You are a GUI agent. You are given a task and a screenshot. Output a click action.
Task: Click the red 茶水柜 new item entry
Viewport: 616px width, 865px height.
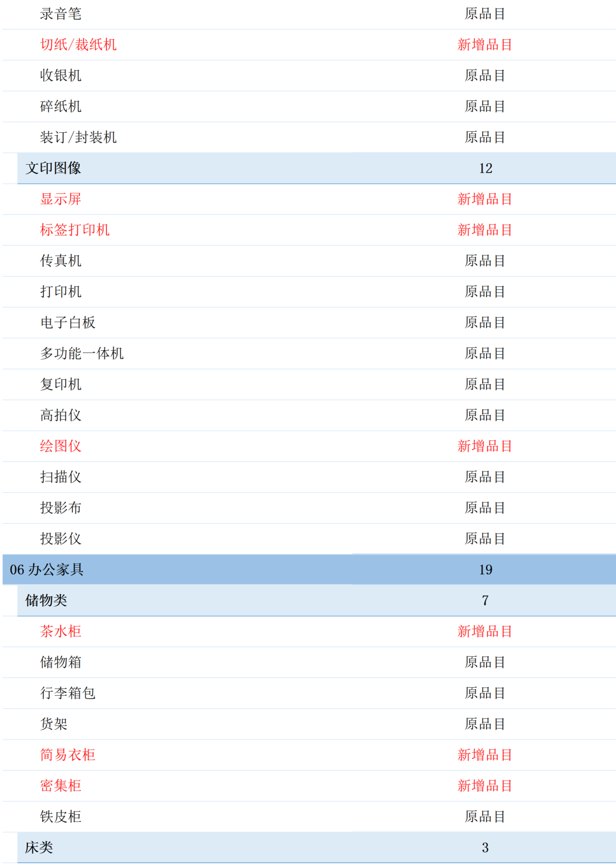[59, 632]
